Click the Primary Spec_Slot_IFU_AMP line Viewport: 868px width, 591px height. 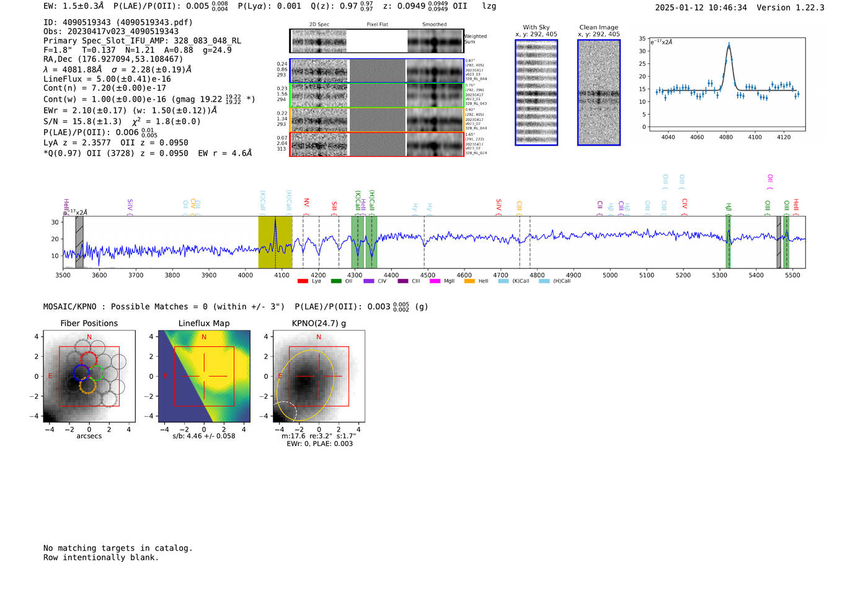142,41
